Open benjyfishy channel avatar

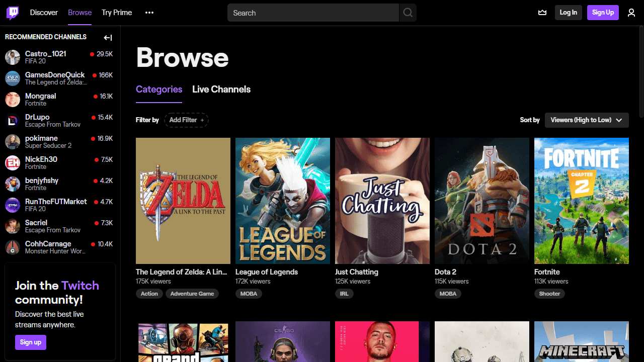coord(13,184)
